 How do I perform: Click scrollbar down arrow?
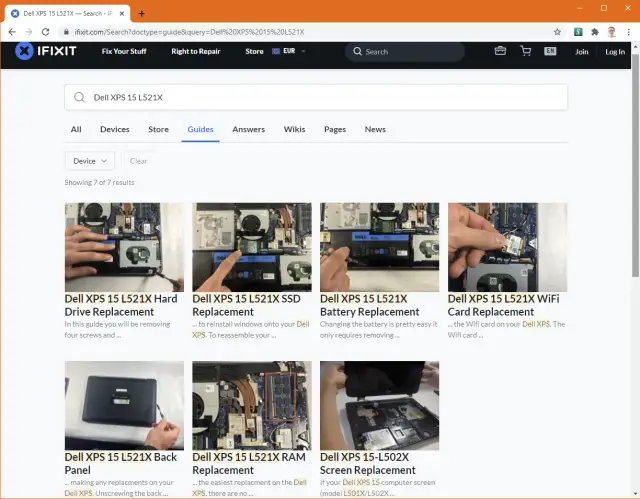click(x=636, y=494)
